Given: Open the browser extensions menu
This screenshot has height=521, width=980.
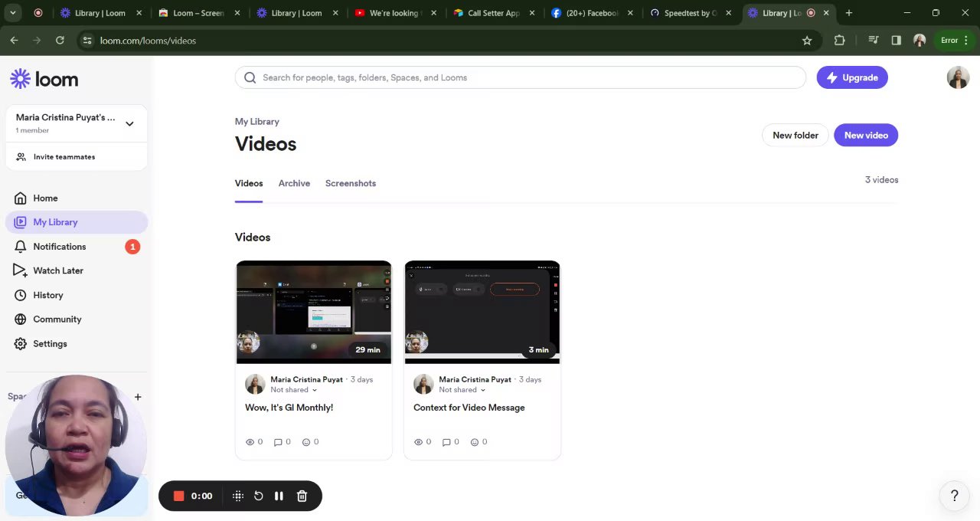Looking at the screenshot, I should 839,41.
